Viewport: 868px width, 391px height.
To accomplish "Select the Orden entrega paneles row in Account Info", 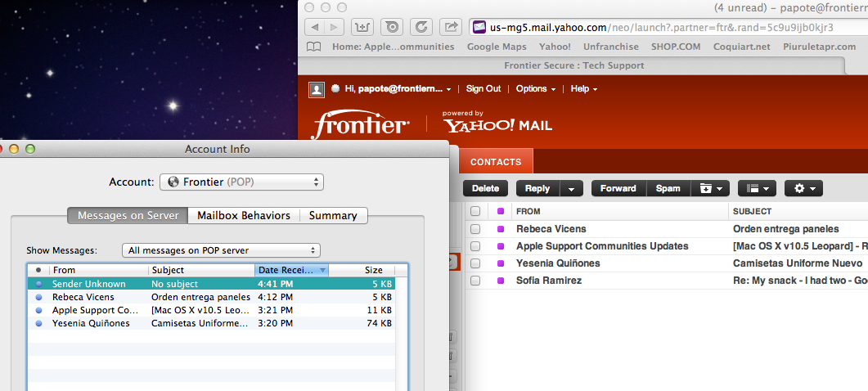I will 211,297.
